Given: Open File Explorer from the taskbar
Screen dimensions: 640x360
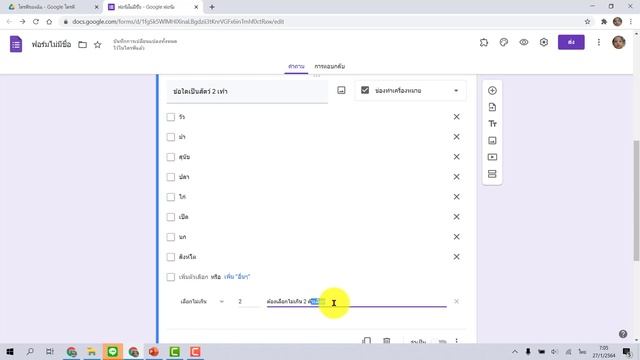Looking at the screenshot, I should coord(92,351).
